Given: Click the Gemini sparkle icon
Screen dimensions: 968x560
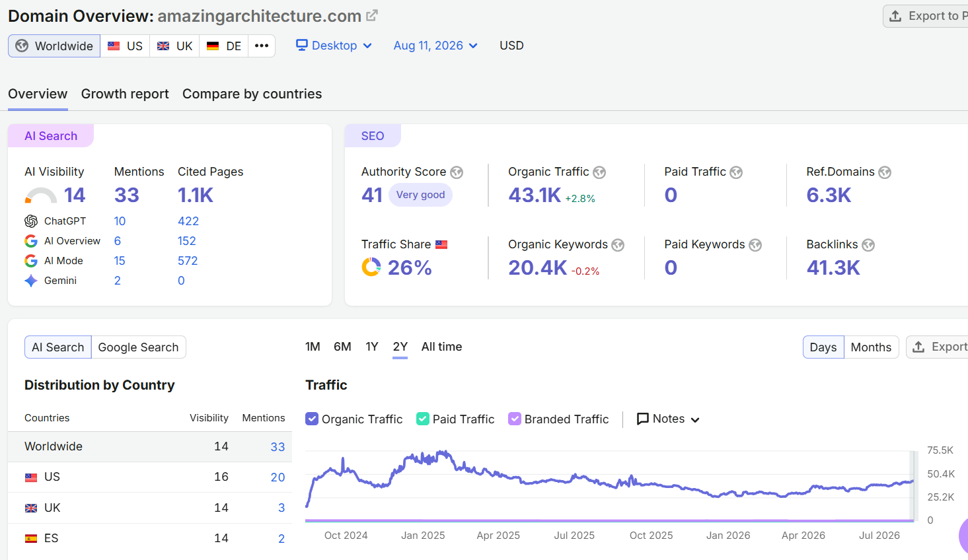Looking at the screenshot, I should [31, 281].
